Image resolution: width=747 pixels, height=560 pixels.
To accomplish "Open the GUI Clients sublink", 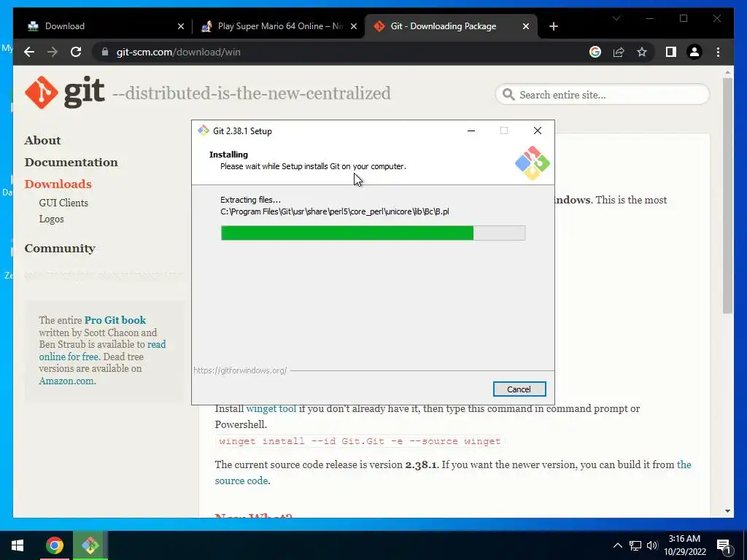I will click(x=63, y=203).
